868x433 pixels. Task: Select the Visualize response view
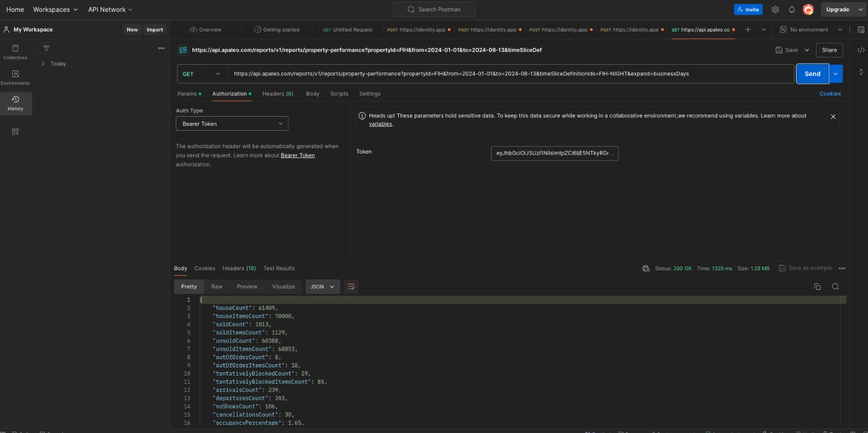pyautogui.click(x=283, y=286)
